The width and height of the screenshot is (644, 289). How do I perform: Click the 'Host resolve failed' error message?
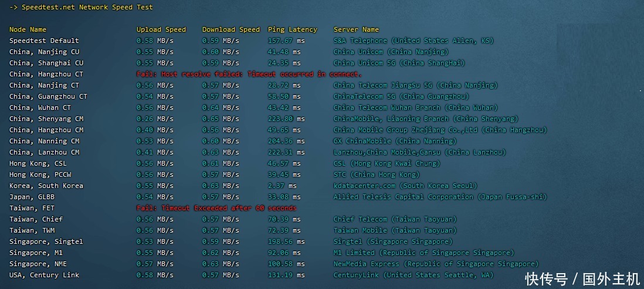pos(249,74)
